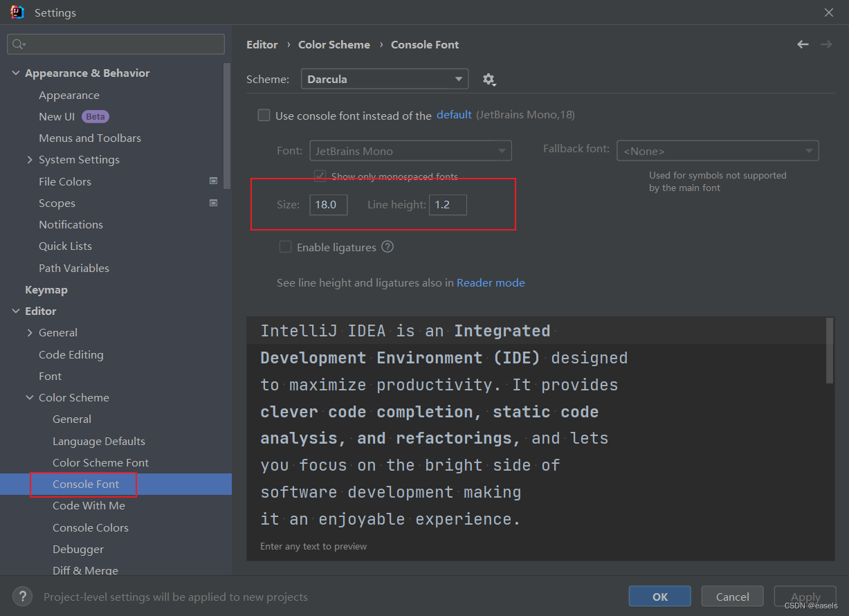Viewport: 849px width, 616px height.
Task: Enable Use console font instead of default
Action: [x=264, y=116]
